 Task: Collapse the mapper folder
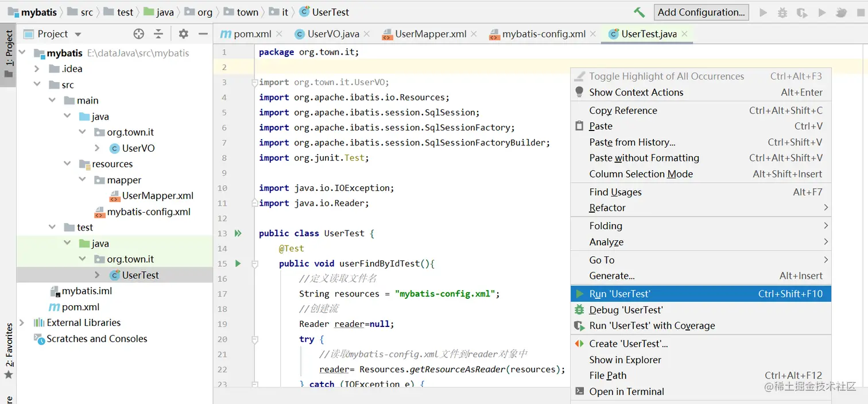pyautogui.click(x=82, y=180)
